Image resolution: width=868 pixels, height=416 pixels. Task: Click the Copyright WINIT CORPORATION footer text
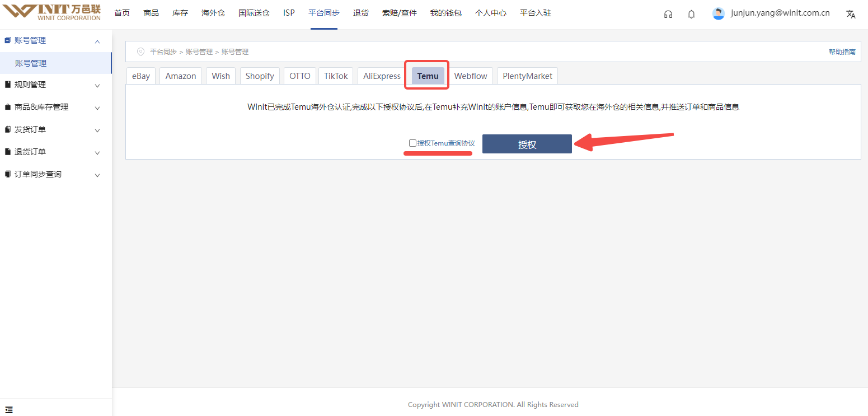point(493,404)
